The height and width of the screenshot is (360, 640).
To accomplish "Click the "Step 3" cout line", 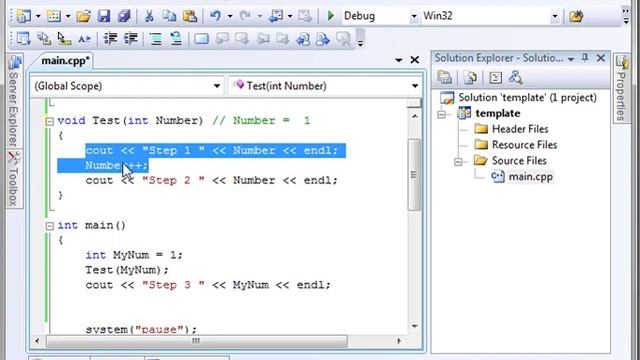I will tap(208, 285).
